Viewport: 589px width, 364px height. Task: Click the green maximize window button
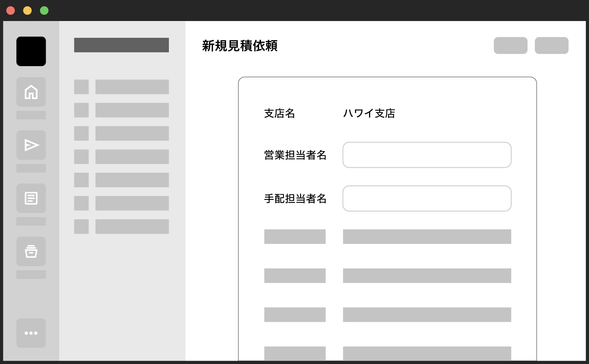click(44, 11)
